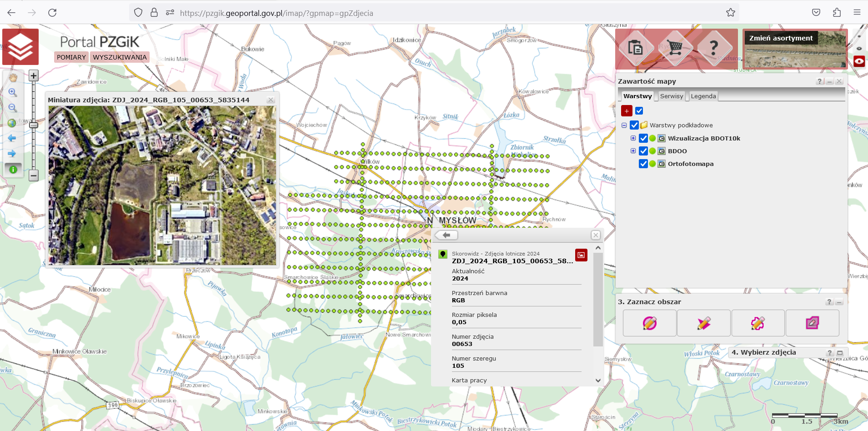The height and width of the screenshot is (431, 868).
Task: Show photo thumbnail with red image icon
Action: tap(581, 255)
